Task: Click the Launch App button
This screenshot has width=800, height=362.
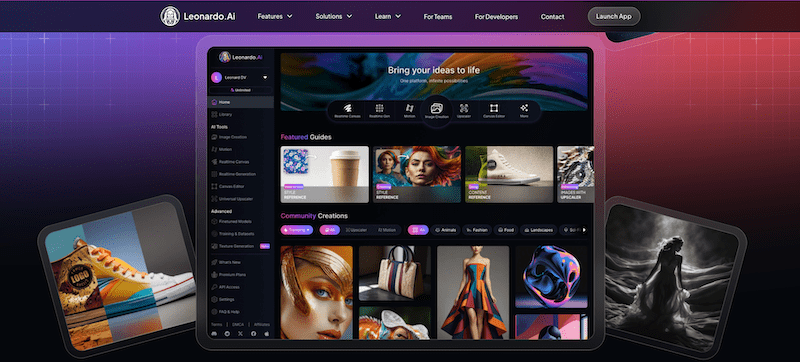Action: (614, 16)
